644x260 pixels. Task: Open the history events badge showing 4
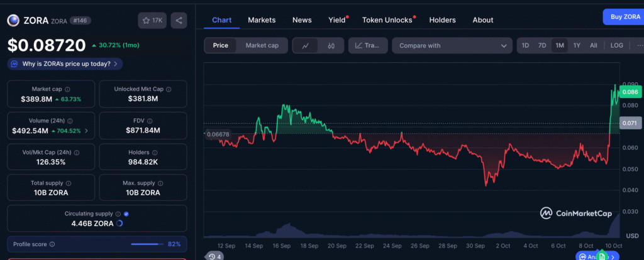tap(214, 256)
